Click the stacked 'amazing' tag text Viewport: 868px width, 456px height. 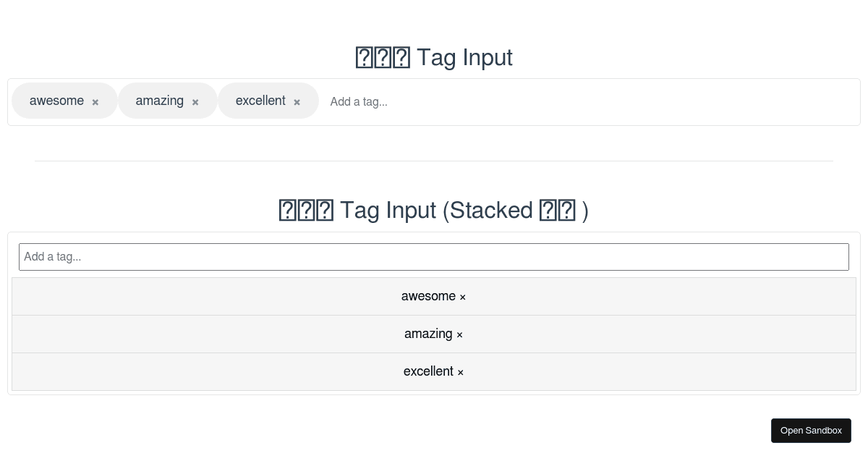428,334
